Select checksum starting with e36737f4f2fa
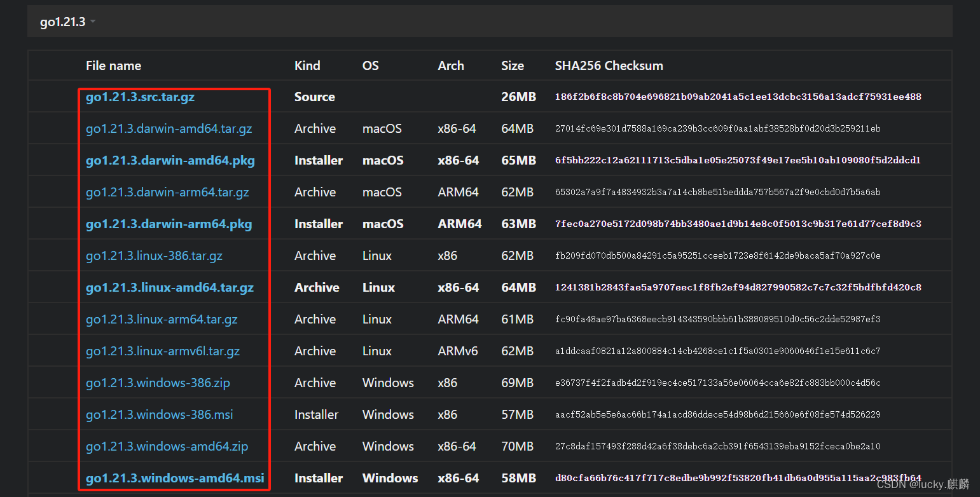This screenshot has width=980, height=497. pos(718,383)
